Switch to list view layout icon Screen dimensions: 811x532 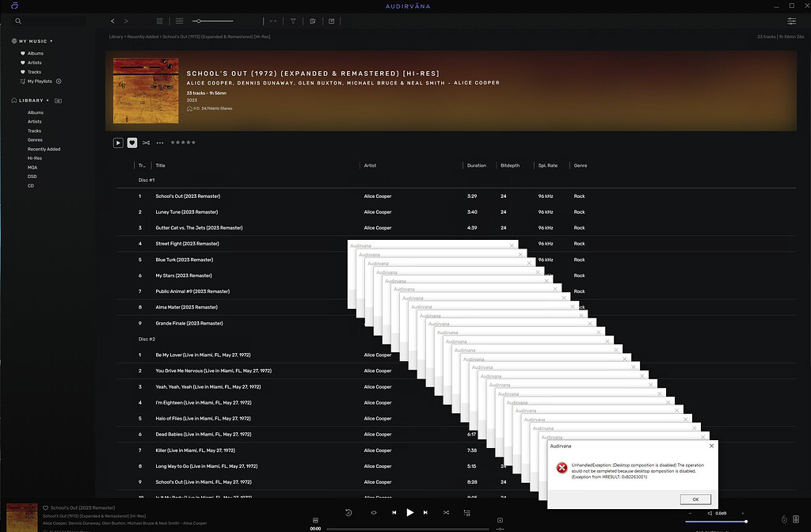tap(179, 21)
